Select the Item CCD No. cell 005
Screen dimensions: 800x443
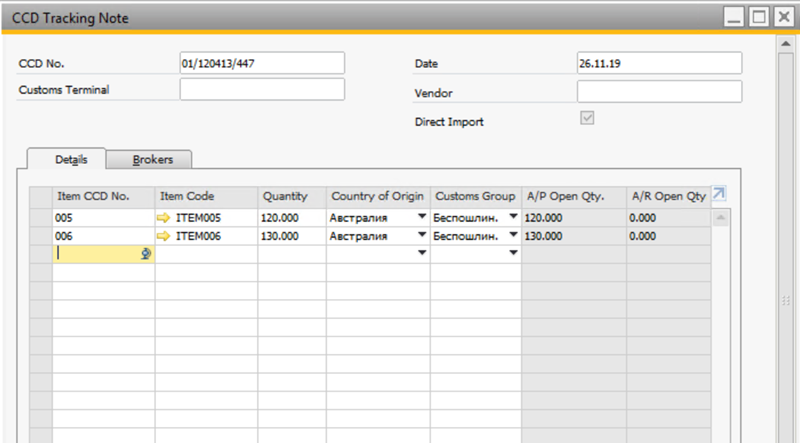(x=104, y=218)
